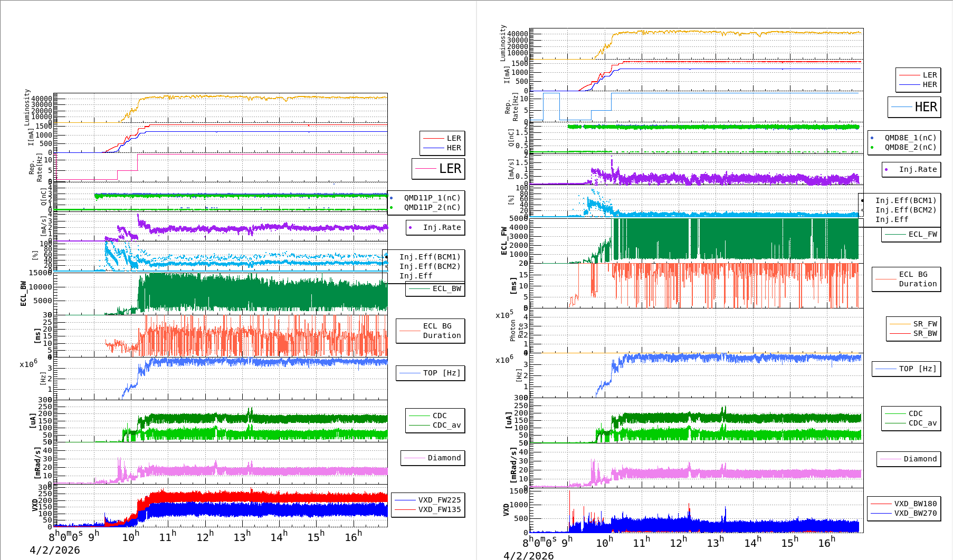The height and width of the screenshot is (560, 953).
Task: Click the VXD_FW135 red line swatch
Action: [x=406, y=509]
